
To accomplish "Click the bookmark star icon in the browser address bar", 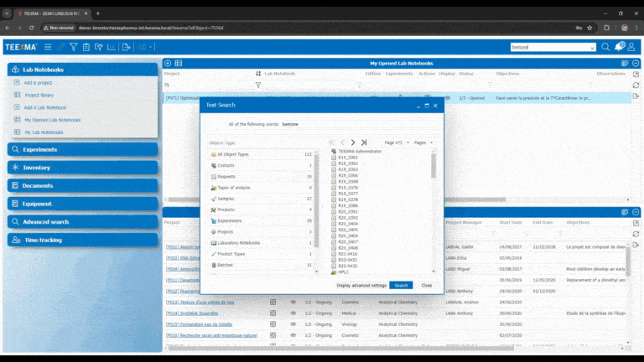I will [589, 28].
